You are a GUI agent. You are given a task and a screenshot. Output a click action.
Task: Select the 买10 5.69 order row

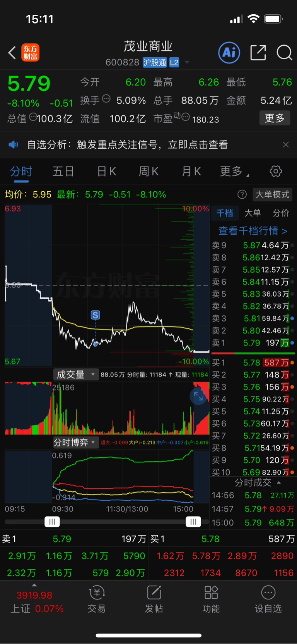[253, 472]
